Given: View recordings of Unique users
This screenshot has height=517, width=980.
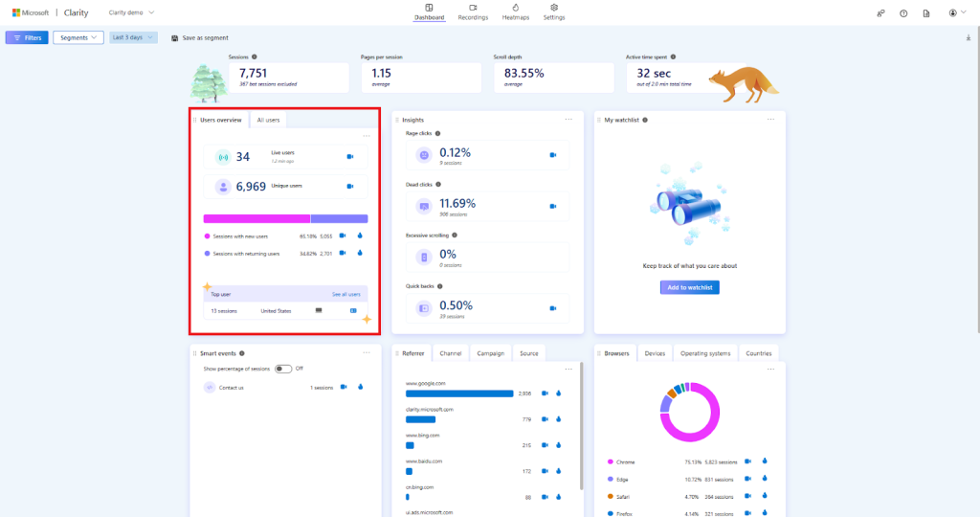Looking at the screenshot, I should 350,187.
